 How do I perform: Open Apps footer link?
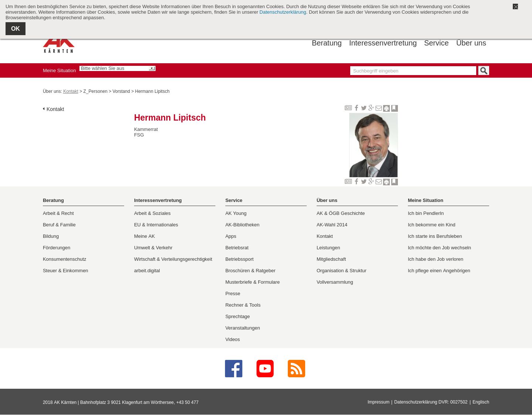pos(231,236)
